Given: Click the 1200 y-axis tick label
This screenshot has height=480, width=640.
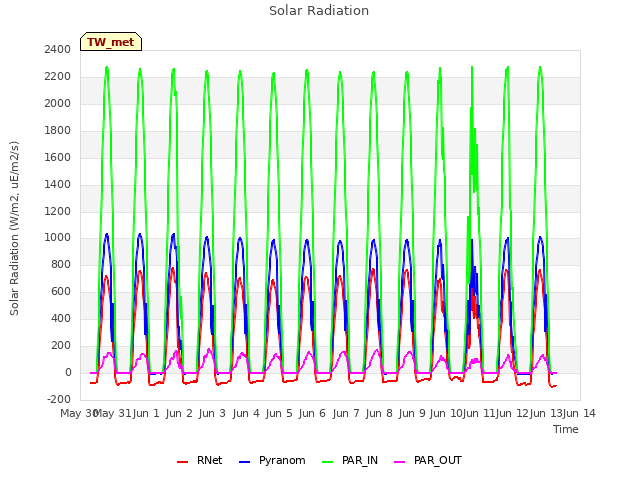Looking at the screenshot, I should pos(58,211).
